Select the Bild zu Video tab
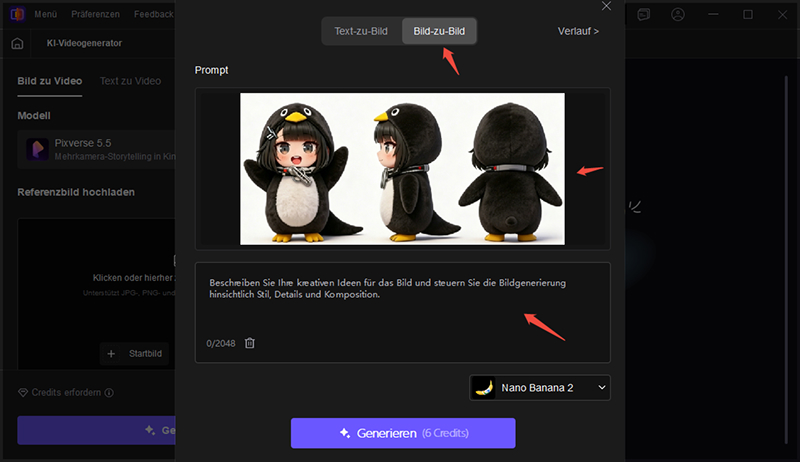The width and height of the screenshot is (800, 462). pos(49,81)
